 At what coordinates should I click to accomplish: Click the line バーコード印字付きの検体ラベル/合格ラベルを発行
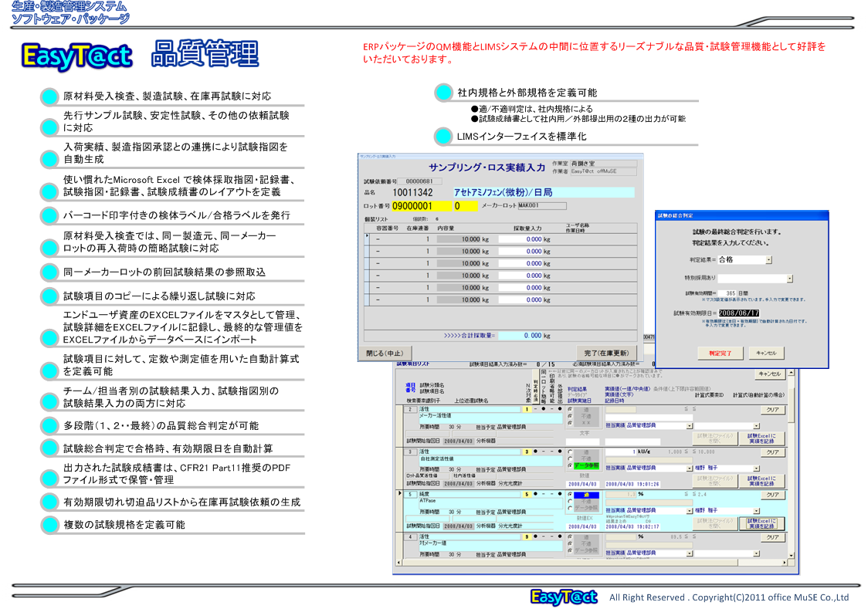click(177, 215)
